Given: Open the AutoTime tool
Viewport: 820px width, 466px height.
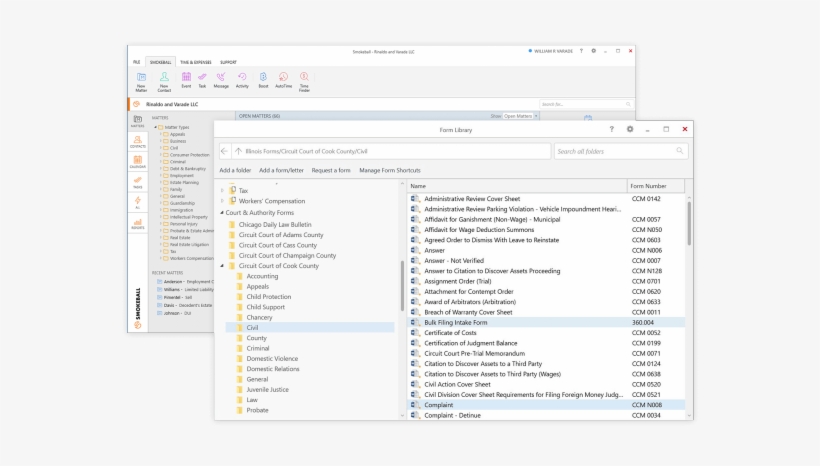Looking at the screenshot, I should (283, 78).
